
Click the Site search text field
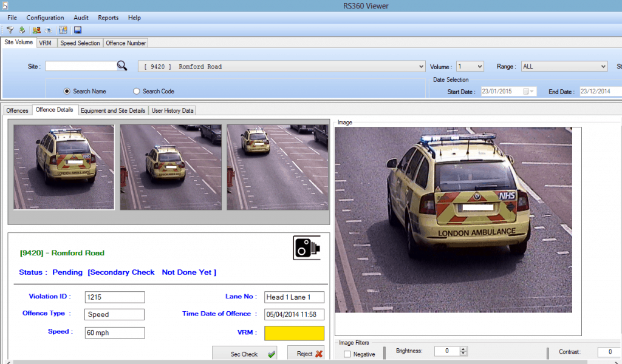(81, 66)
